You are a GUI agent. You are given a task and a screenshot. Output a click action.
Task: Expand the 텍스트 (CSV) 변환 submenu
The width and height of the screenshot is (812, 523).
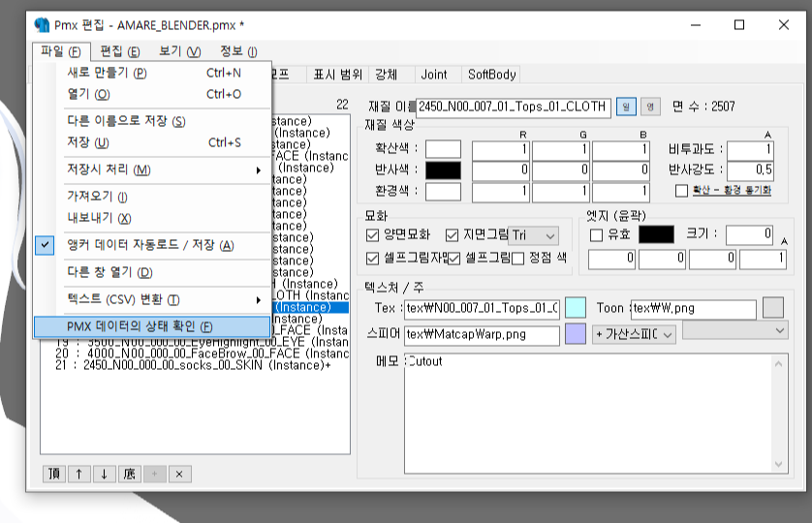click(152, 300)
